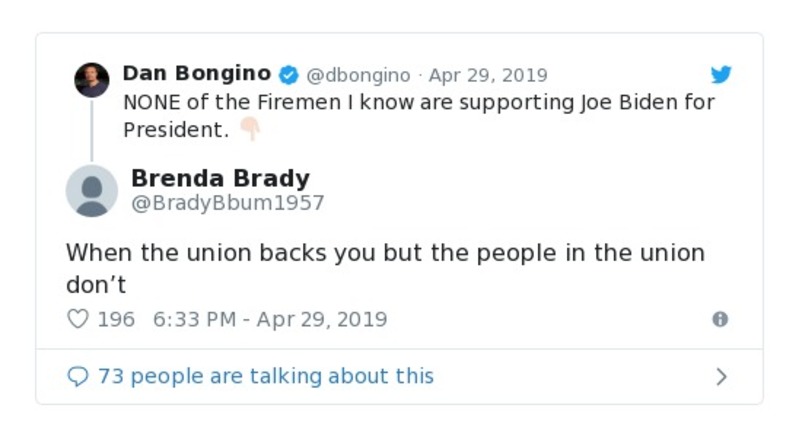Click the "When the union backs you" reply text
The image size is (799, 443).
pyautogui.click(x=385, y=253)
